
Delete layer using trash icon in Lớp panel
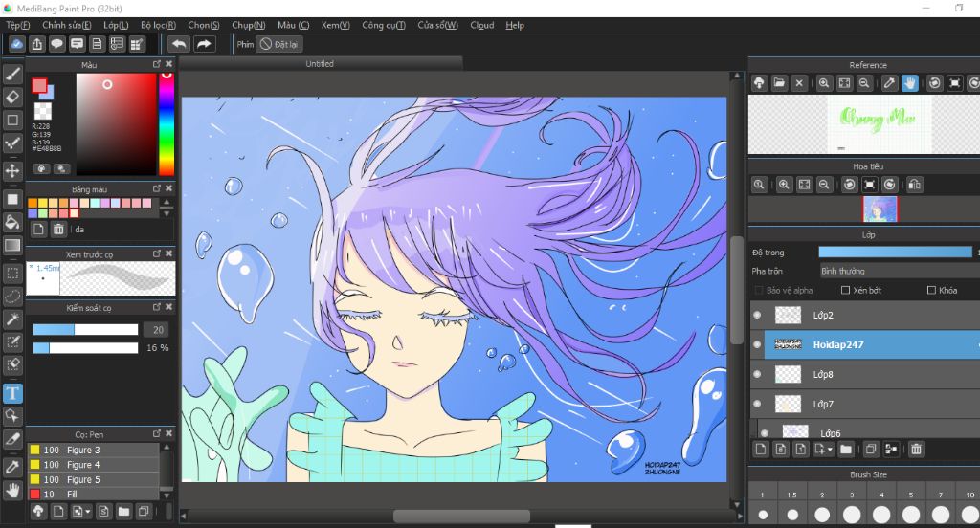(x=916, y=449)
